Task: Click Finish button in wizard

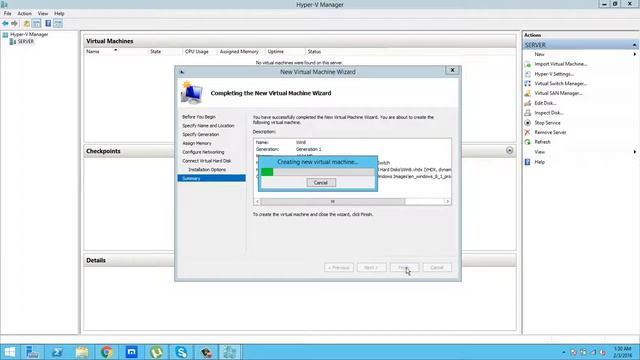Action: [404, 268]
